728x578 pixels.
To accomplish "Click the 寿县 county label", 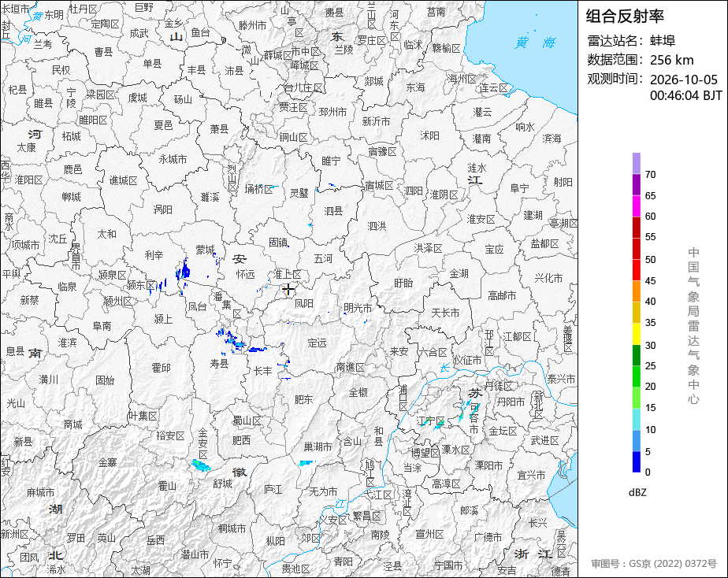I will pos(219,363).
